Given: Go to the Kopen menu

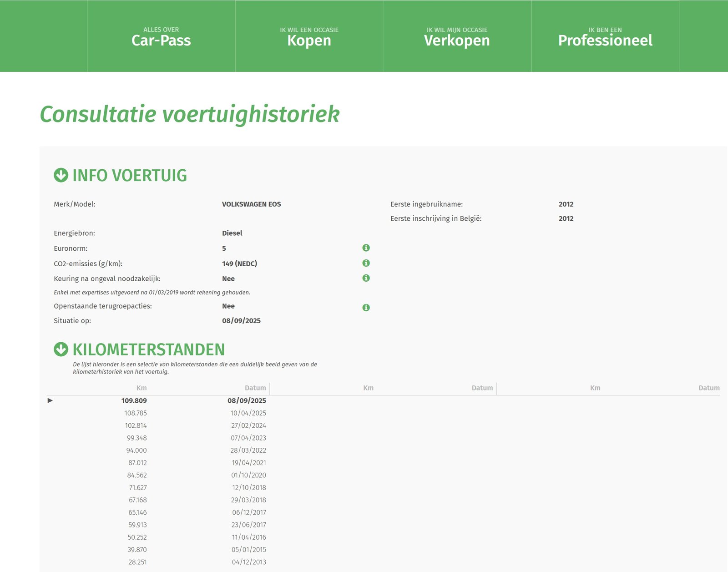Looking at the screenshot, I should tap(309, 36).
